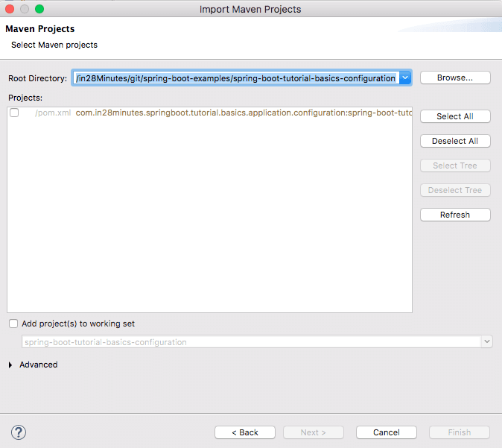Click the Next > button

point(314,432)
